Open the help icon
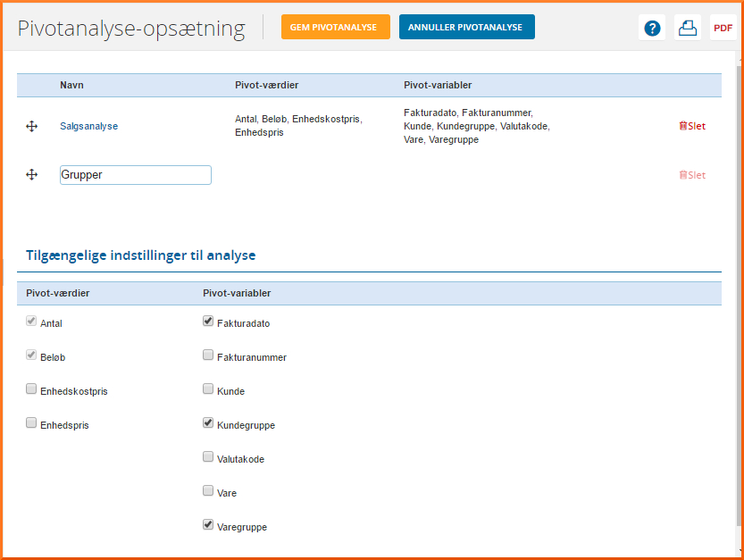The height and width of the screenshot is (560, 744). 652,28
